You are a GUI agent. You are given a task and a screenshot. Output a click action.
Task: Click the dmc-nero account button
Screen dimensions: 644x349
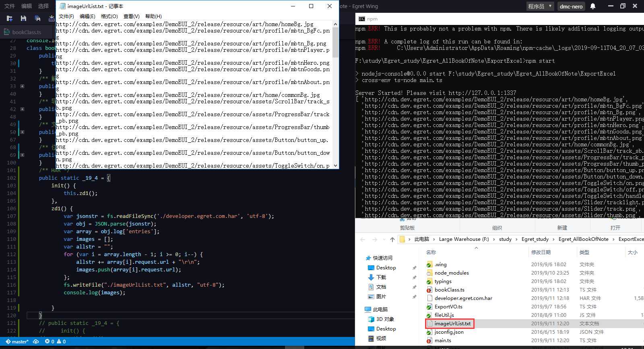pos(571,6)
